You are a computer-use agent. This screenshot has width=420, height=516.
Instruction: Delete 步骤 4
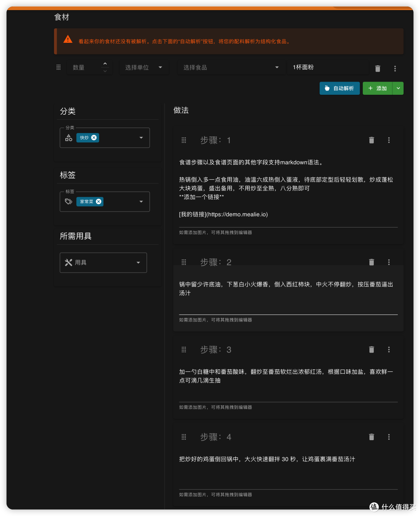coord(371,437)
